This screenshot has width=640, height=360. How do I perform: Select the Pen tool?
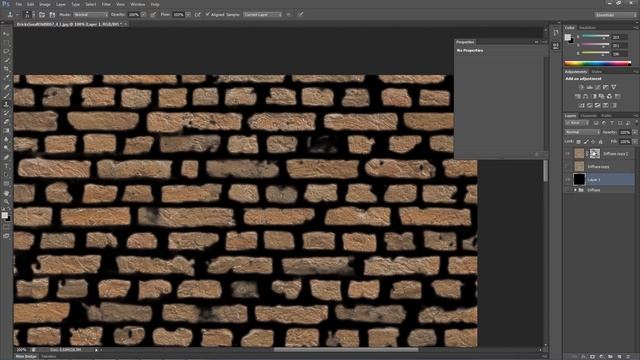6,157
